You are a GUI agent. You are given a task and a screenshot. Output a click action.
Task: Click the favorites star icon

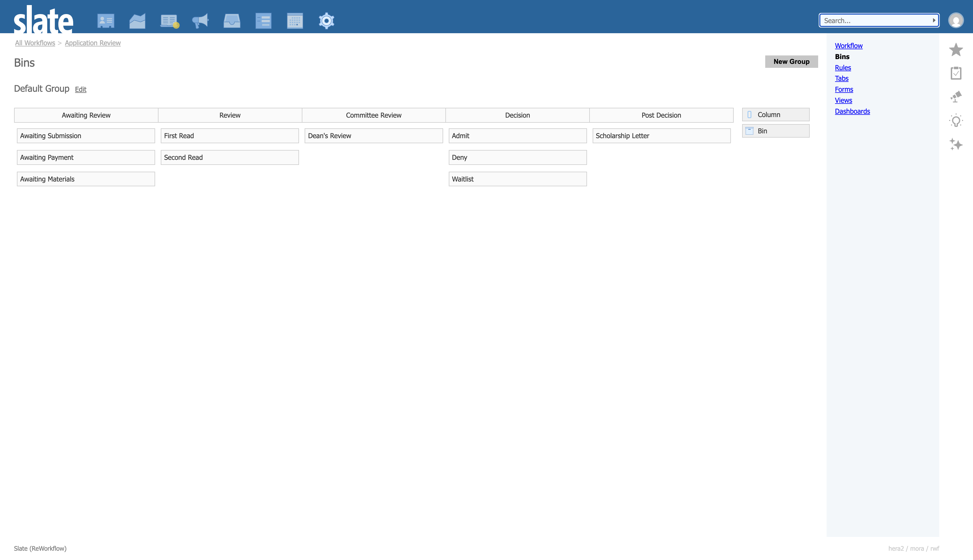pyautogui.click(x=956, y=50)
